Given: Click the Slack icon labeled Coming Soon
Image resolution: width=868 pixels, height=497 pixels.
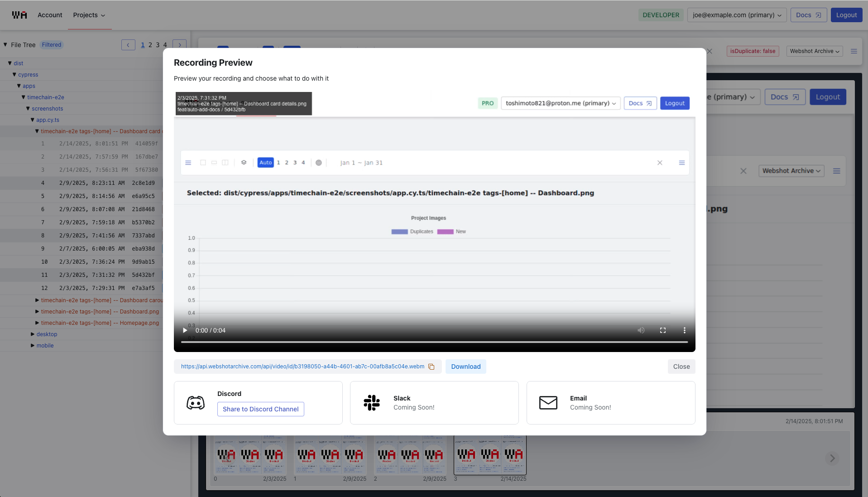Looking at the screenshot, I should click(371, 403).
